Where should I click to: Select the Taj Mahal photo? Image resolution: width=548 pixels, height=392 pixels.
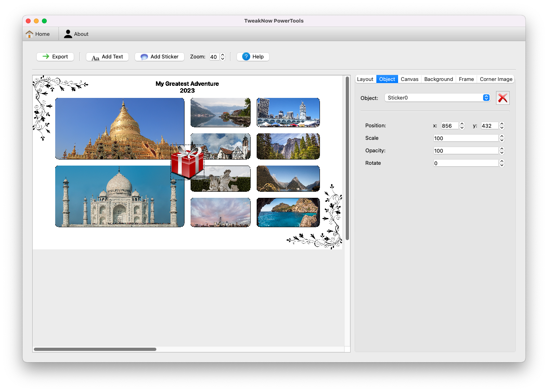tap(120, 196)
